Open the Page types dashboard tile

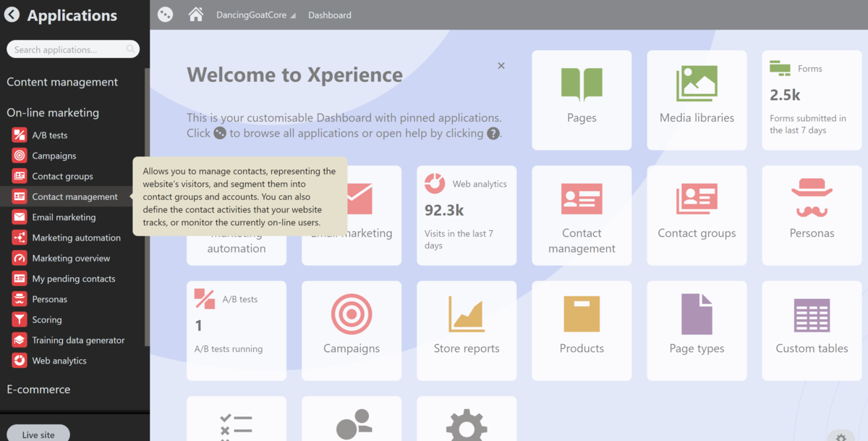(x=697, y=330)
